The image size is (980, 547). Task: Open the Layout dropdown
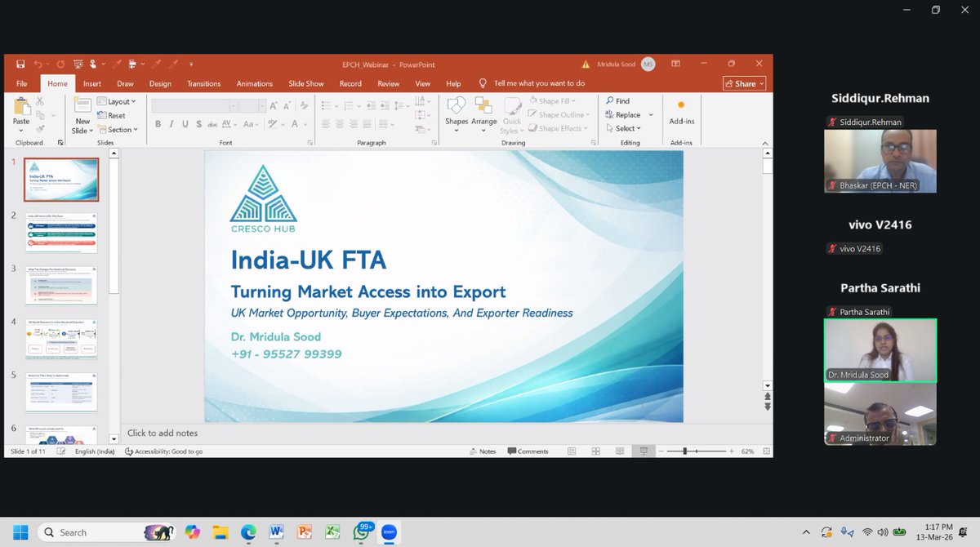tap(116, 101)
